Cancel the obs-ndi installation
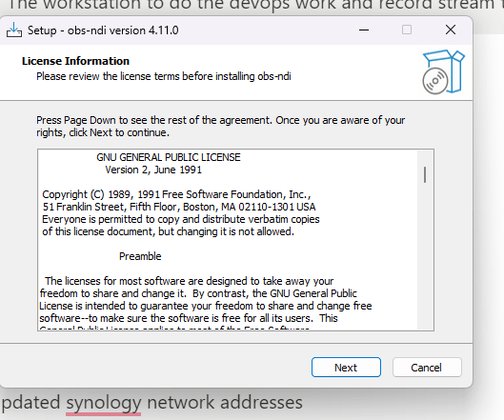 (427, 367)
